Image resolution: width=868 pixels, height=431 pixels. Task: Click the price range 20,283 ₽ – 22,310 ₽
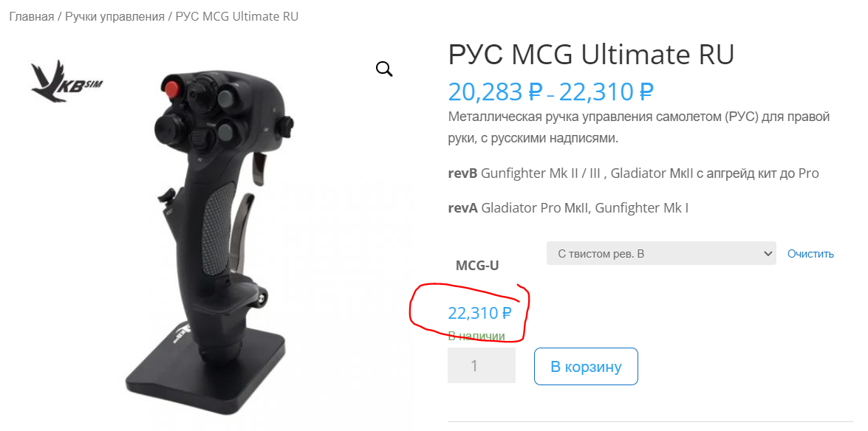pyautogui.click(x=551, y=92)
